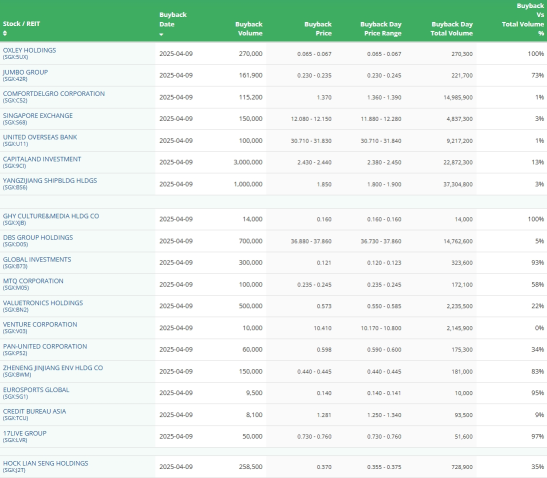This screenshot has height=478, width=547.
Task: Select Hock Lian Seng buyback volume 258,500
Action: 250,466
